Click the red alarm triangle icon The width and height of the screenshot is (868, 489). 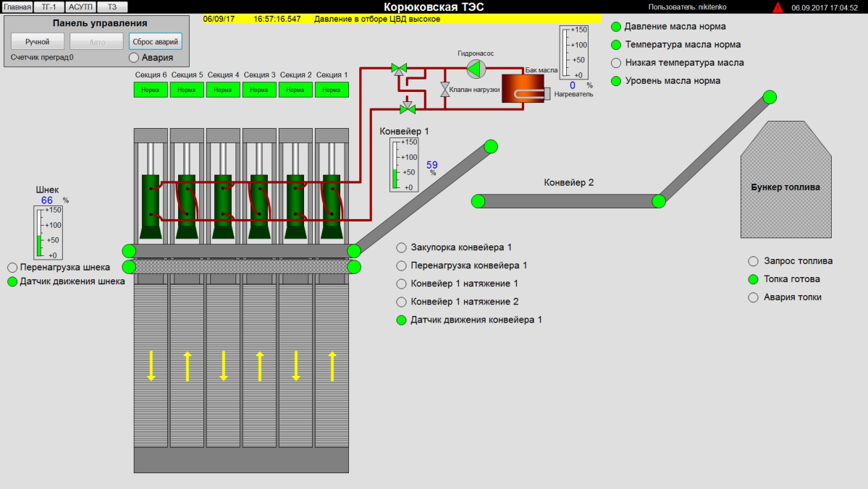[778, 7]
